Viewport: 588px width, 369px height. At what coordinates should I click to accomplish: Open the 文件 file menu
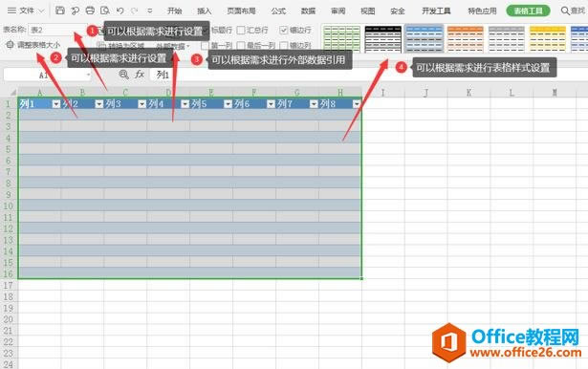[x=27, y=11]
